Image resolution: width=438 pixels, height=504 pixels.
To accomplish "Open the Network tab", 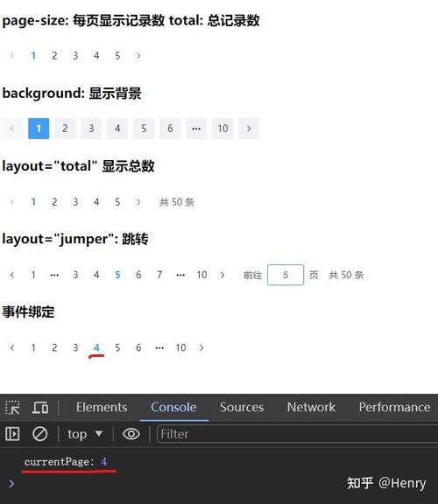I will (311, 407).
